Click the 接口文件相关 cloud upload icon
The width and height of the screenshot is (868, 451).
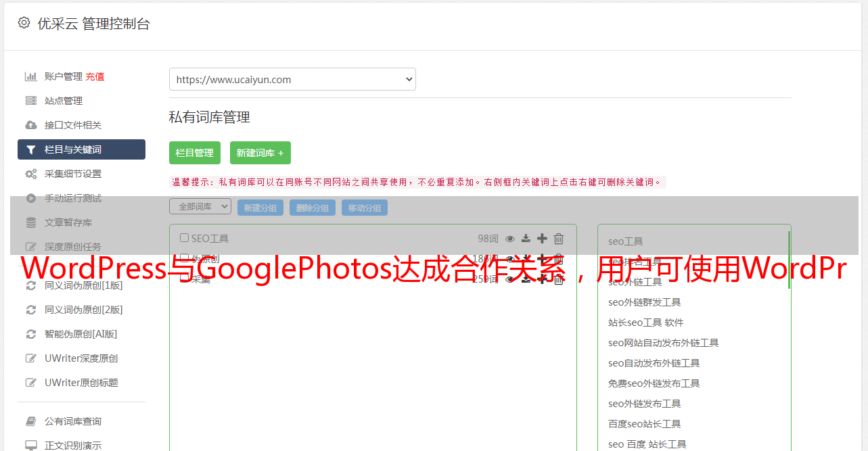pyautogui.click(x=31, y=125)
